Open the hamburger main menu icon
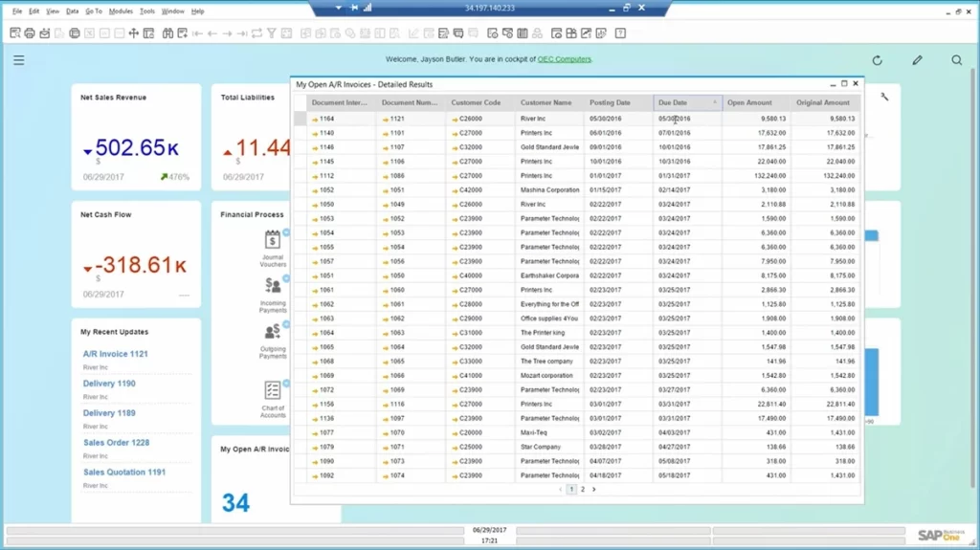 click(x=18, y=60)
